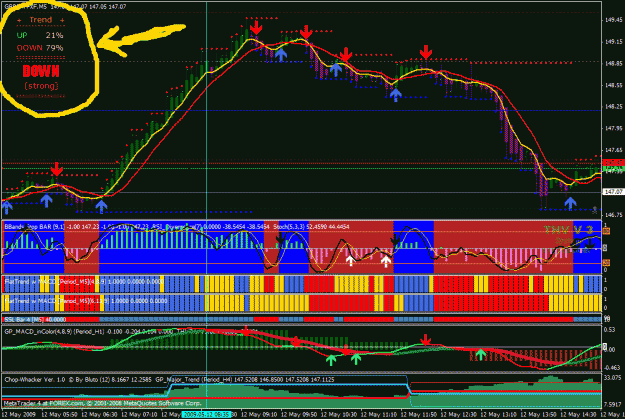Click the GBPJPY M5 chart title text
The width and height of the screenshot is (625, 419).
coord(65,7)
